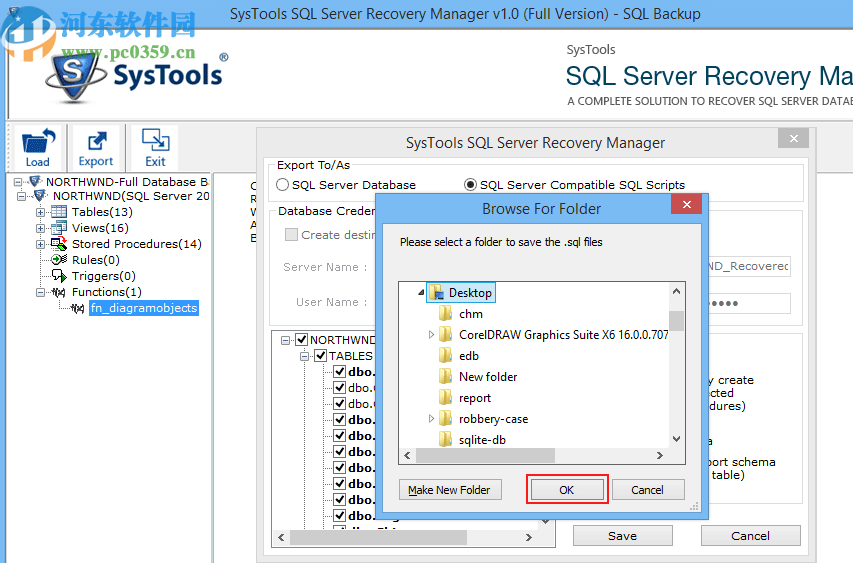Collapse the NORTHWND(SQL Server) node
The image size is (853, 563).
(22, 196)
